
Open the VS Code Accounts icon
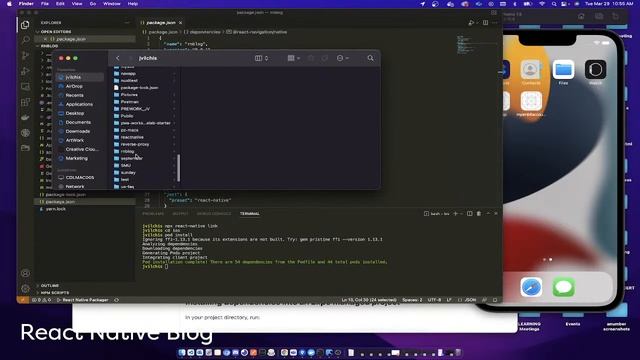pyautogui.click(x=25, y=273)
